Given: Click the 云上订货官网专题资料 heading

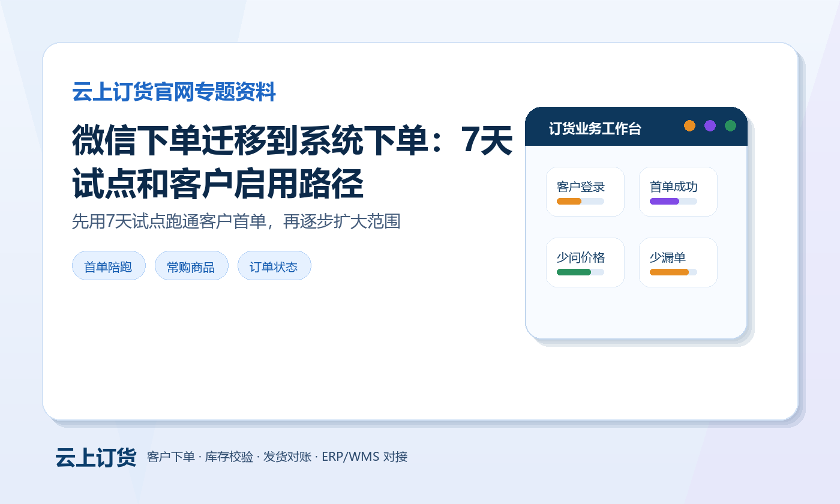Looking at the screenshot, I should [174, 92].
